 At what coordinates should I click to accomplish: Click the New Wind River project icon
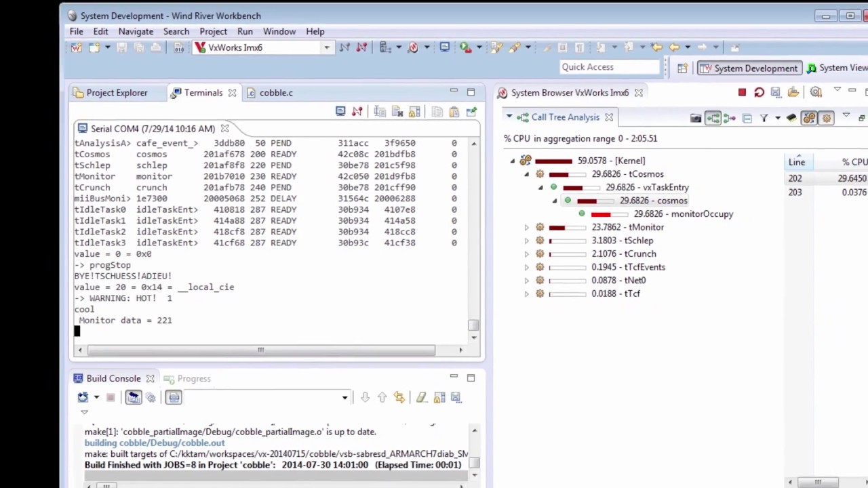click(76, 47)
